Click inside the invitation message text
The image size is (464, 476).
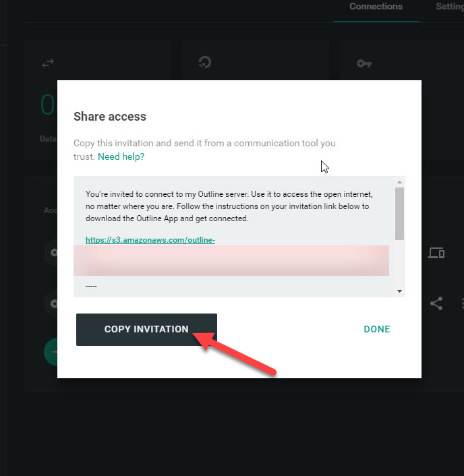pos(229,206)
